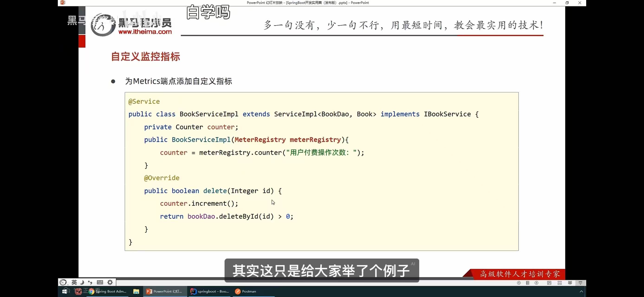Toggle IME English/Chinese mode button
Image resolution: width=644 pixels, height=297 pixels.
(74, 282)
